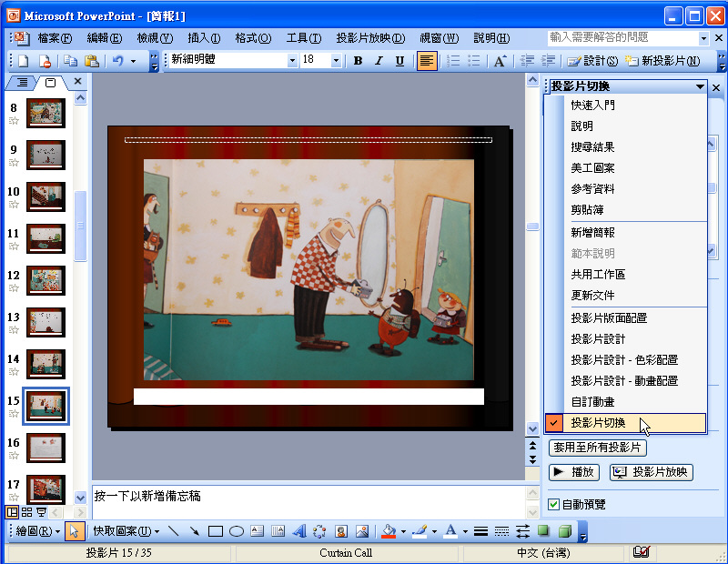Viewport: 728px width, 564px height.
Task: Apply bulleted list formatting
Action: [473, 61]
